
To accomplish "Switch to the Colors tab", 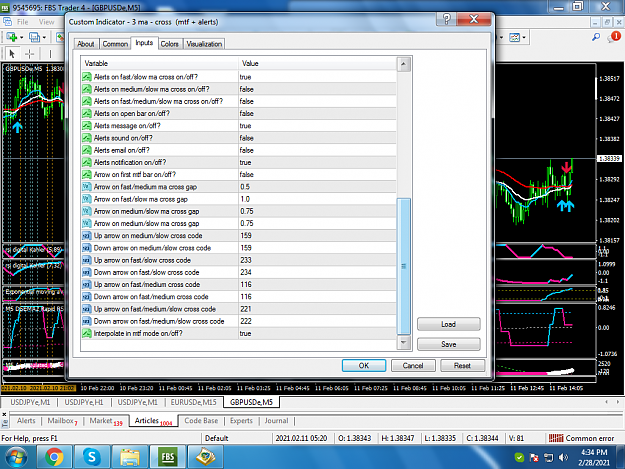I will point(169,44).
